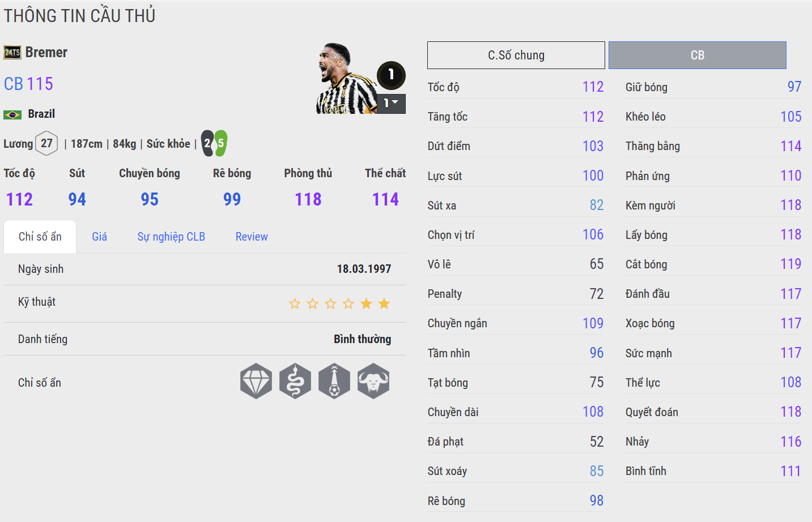Click the player name Bremer

(x=46, y=53)
